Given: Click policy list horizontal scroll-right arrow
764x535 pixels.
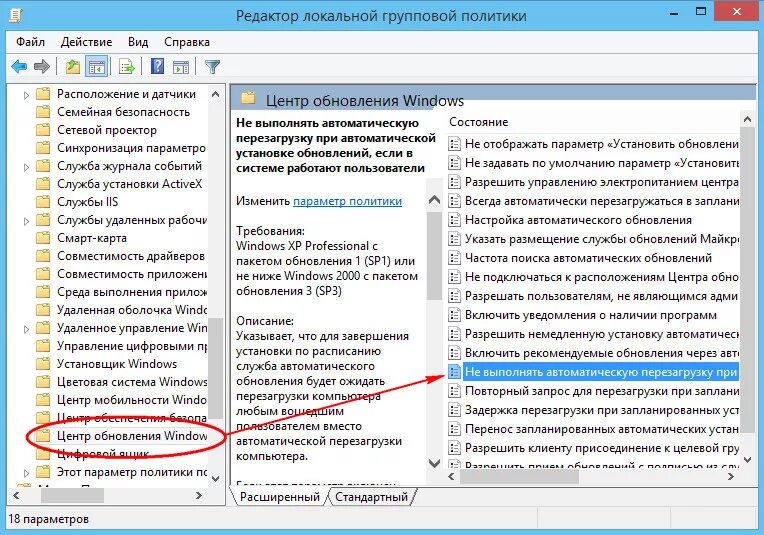Looking at the screenshot, I should [x=730, y=477].
